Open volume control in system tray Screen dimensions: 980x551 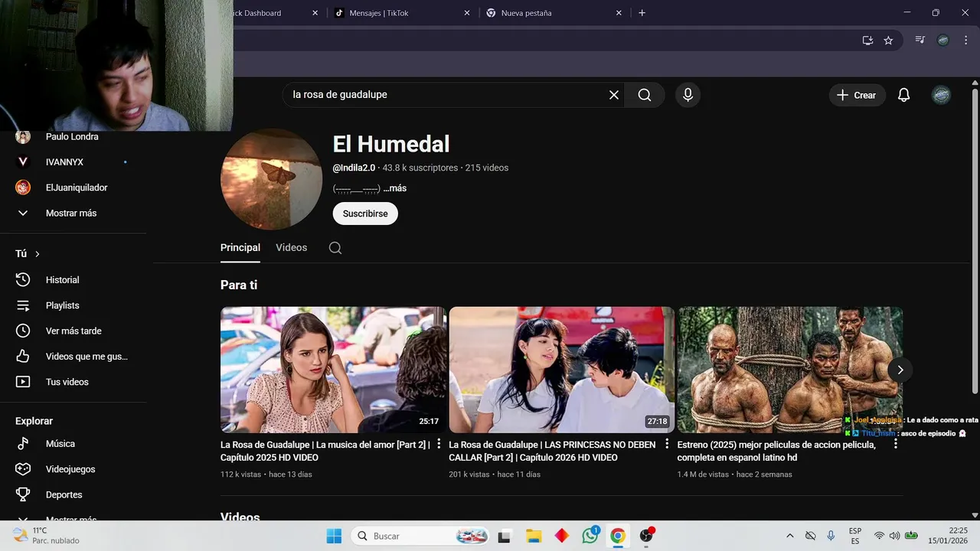894,536
